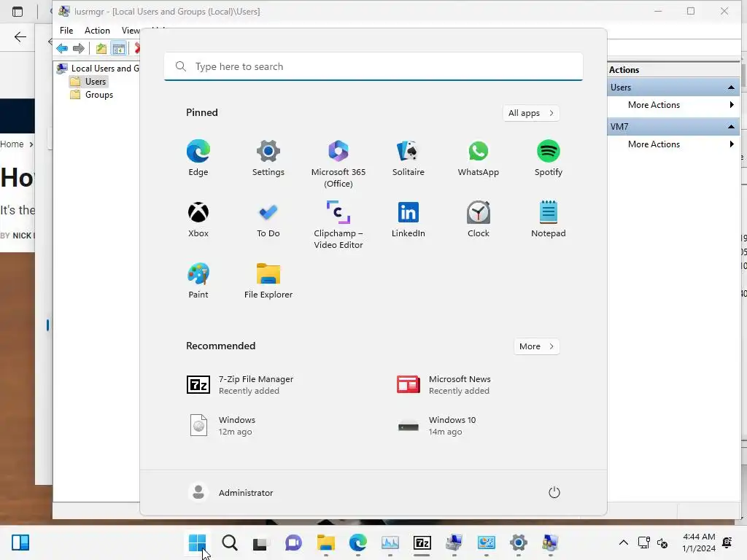747x560 pixels.
Task: Open File Explorer pinned app
Action: coord(268,281)
